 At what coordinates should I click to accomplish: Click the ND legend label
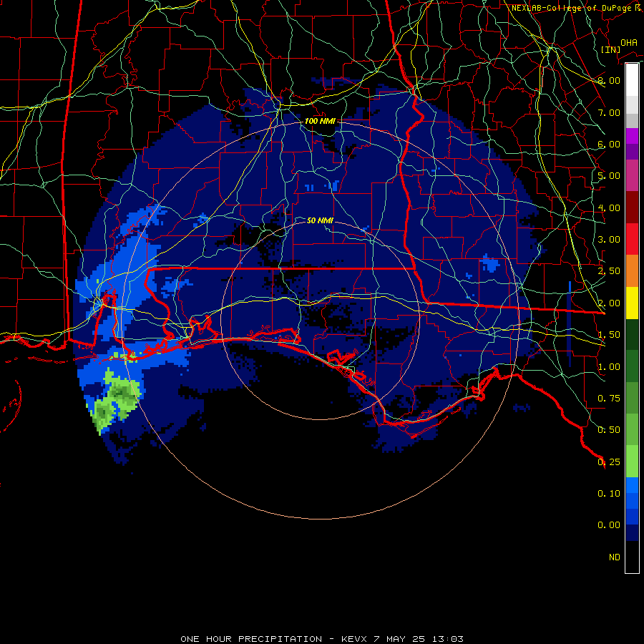coord(615,557)
